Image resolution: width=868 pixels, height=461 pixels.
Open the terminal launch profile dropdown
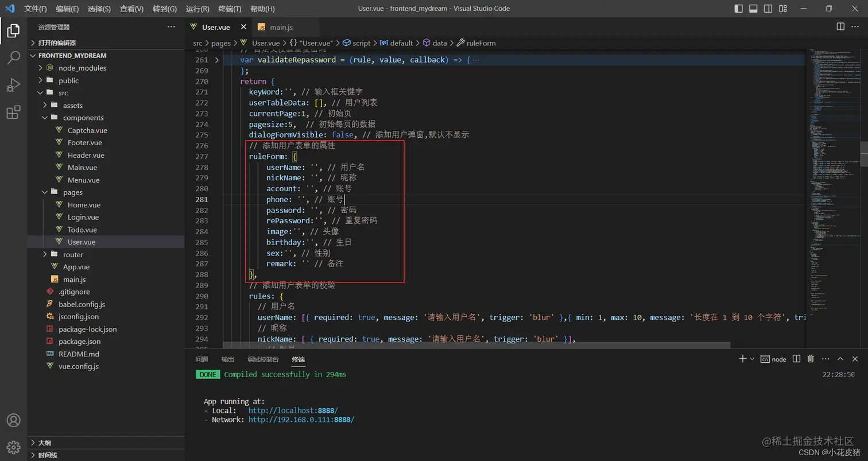(752, 359)
